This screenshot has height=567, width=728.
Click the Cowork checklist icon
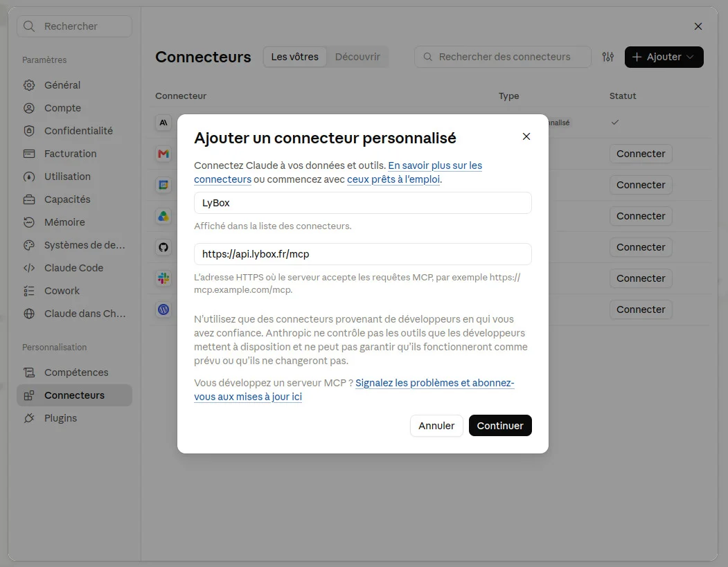[x=29, y=291]
